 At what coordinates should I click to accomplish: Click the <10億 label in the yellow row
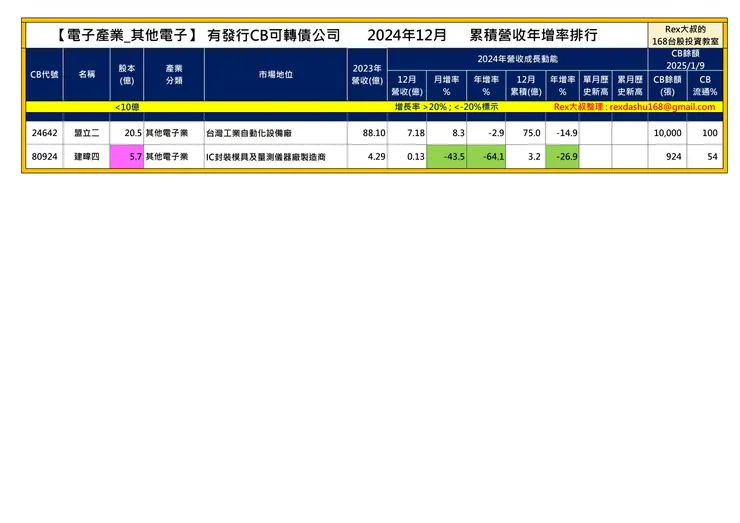(x=127, y=107)
